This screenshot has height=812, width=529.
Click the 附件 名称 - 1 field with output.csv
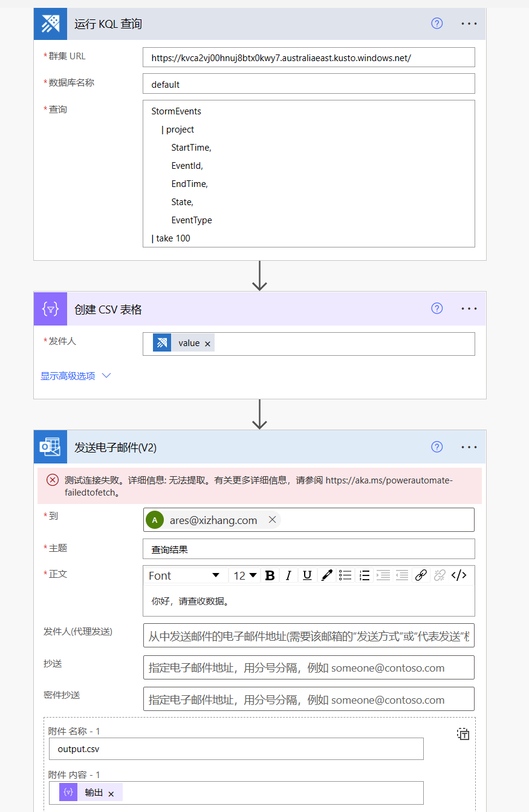pyautogui.click(x=236, y=748)
